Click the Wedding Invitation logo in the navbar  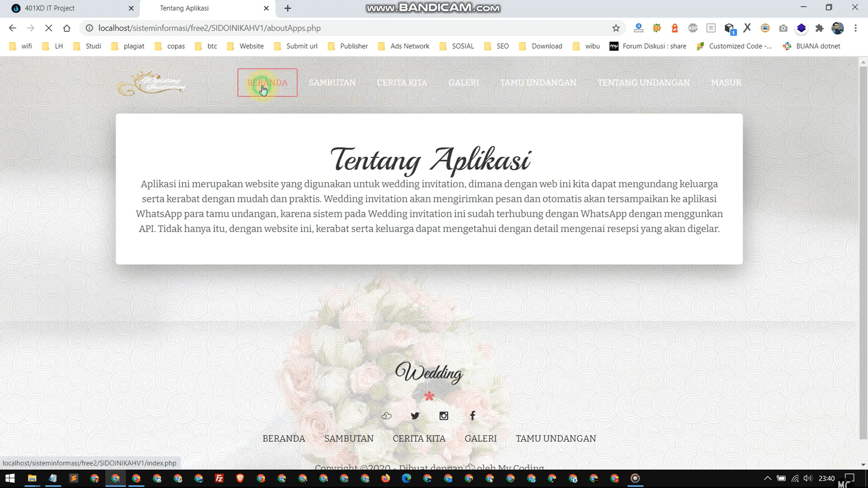(151, 83)
